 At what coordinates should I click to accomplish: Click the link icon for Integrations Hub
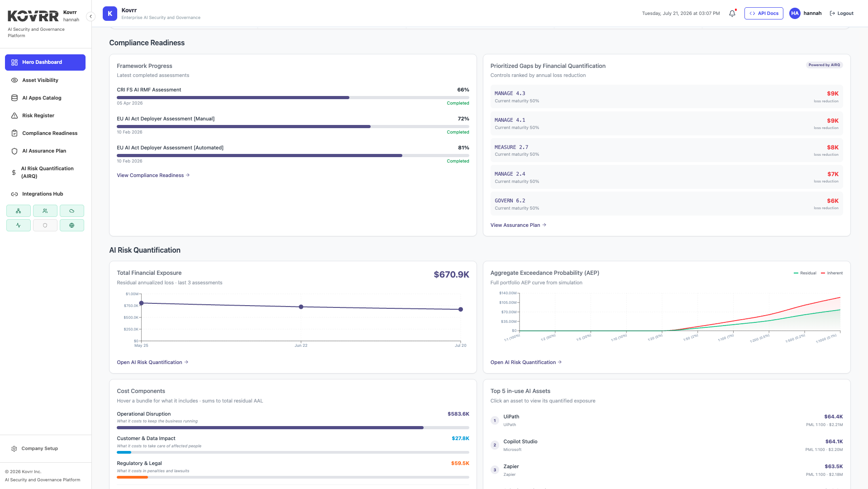click(14, 194)
